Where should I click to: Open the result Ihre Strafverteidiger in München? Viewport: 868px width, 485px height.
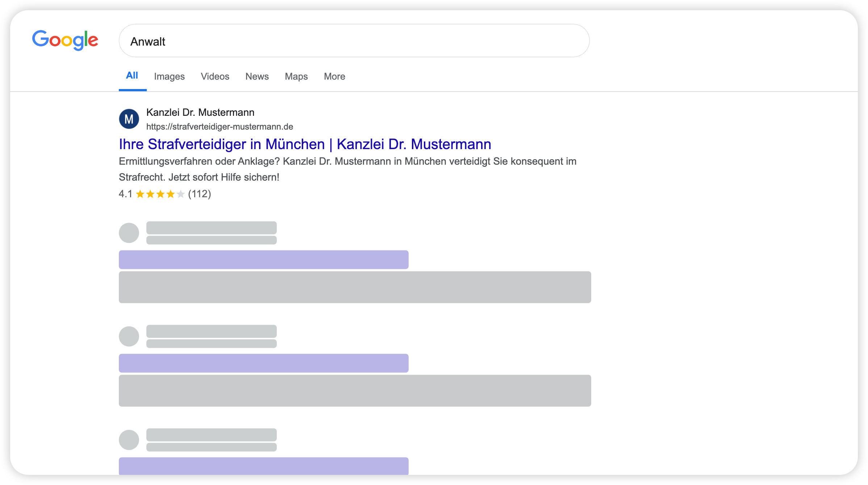(x=305, y=144)
